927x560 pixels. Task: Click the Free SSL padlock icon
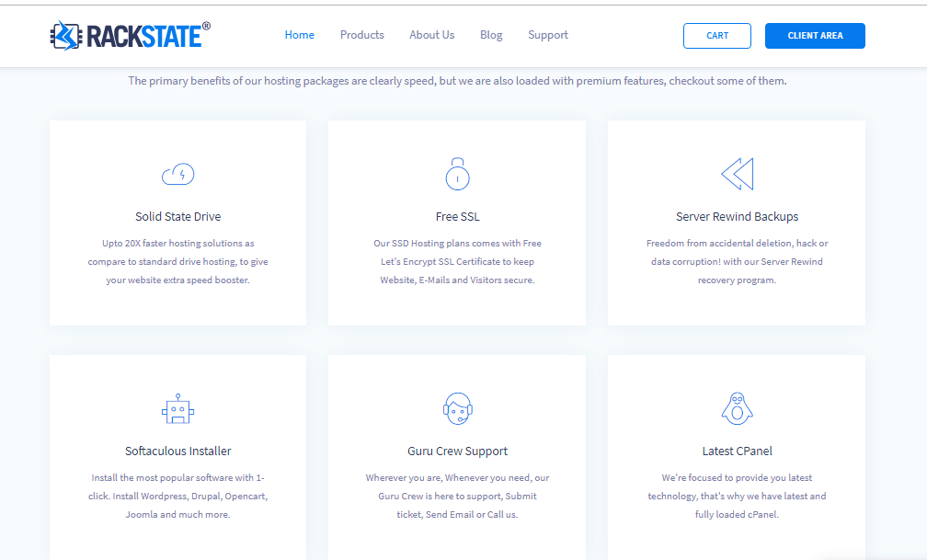click(x=457, y=174)
